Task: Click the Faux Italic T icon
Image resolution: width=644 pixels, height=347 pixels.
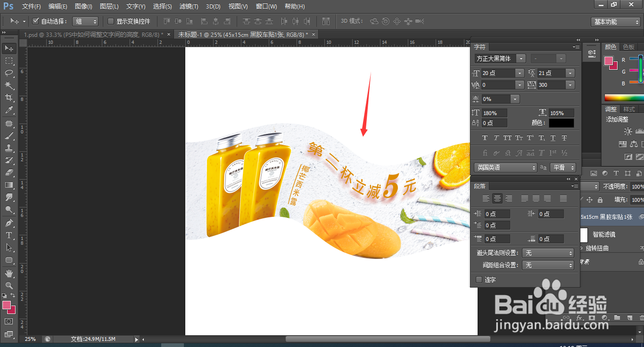Action: 496,138
